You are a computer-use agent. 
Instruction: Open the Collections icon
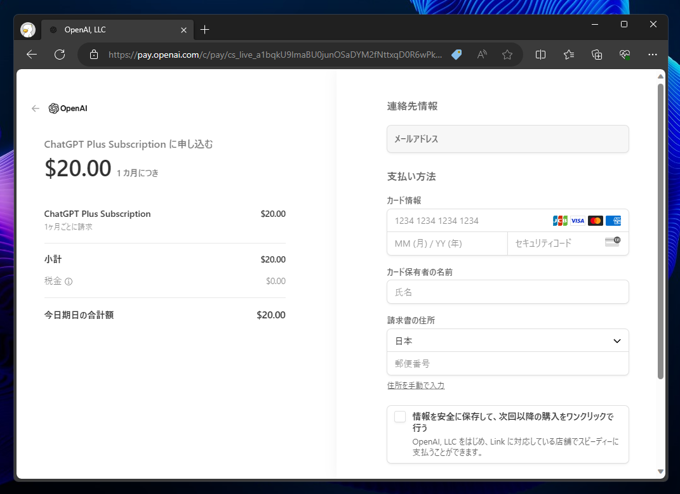597,55
